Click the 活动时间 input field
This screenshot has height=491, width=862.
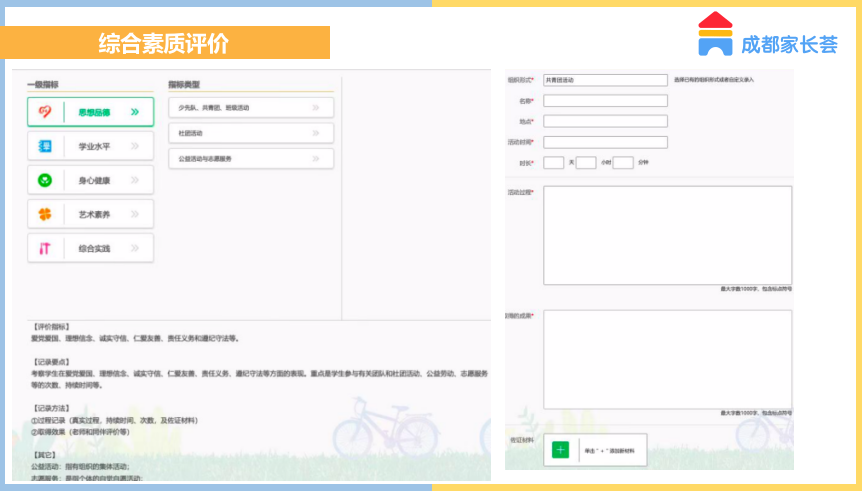pyautogui.click(x=605, y=142)
